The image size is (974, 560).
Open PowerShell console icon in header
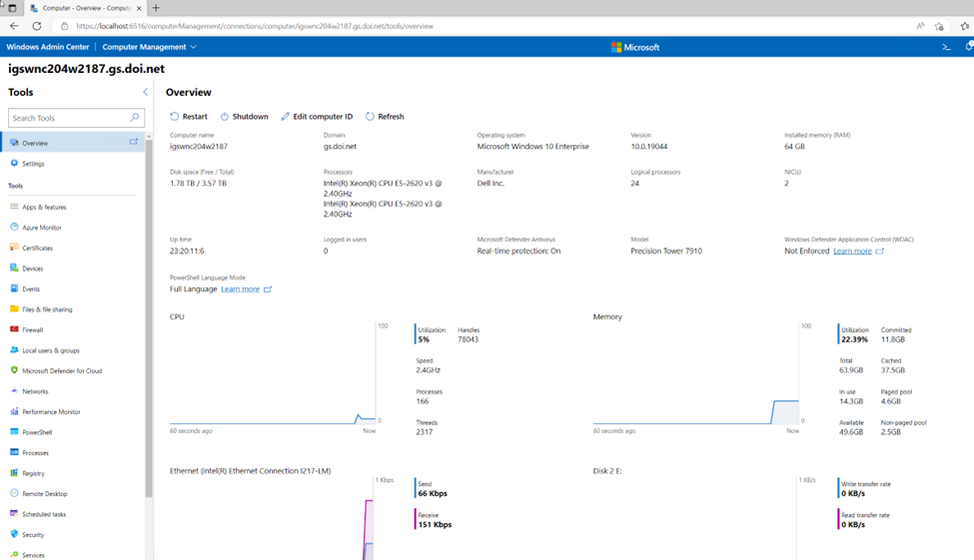pyautogui.click(x=946, y=47)
